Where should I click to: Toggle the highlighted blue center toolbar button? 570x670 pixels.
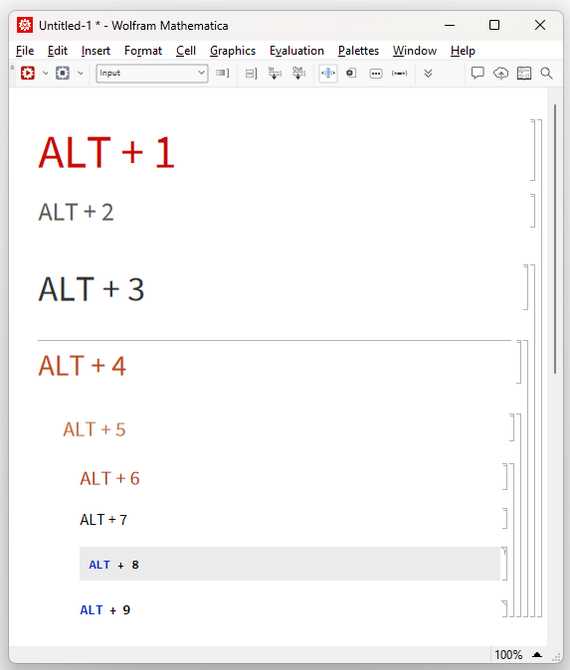(328, 73)
